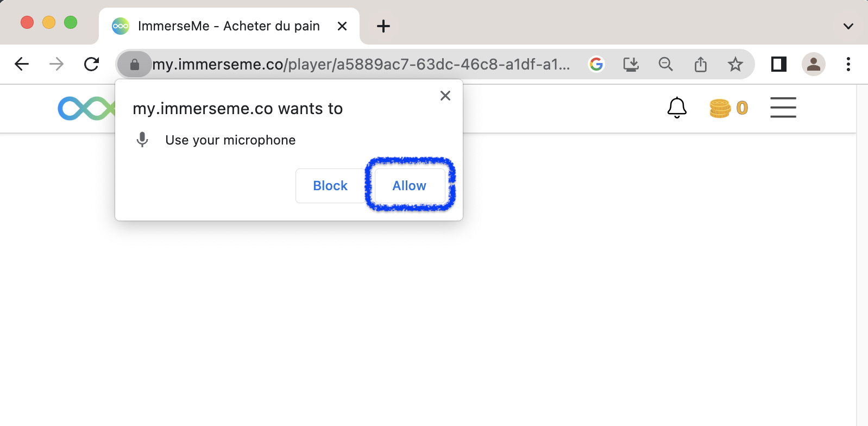Click the side panel icon

click(778, 64)
